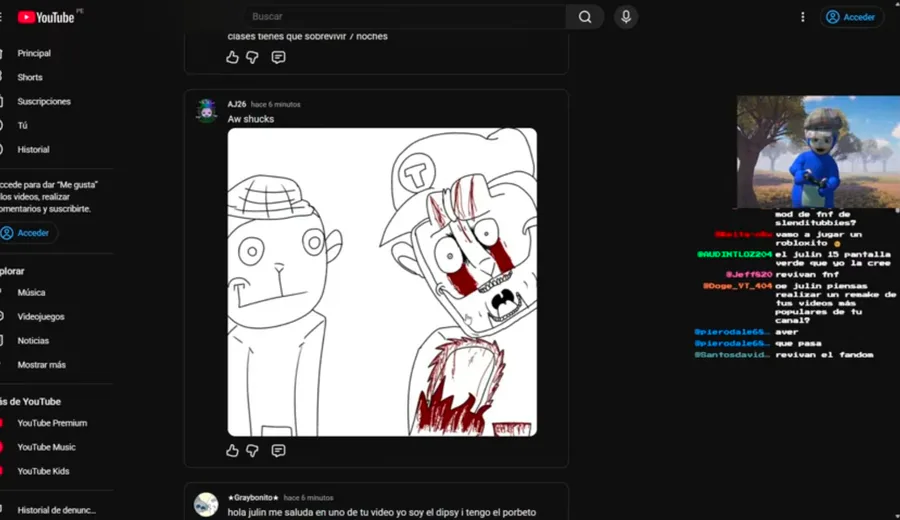Select Videojuegos in the Explorar section
Screen dimensions: 900x520
[x=41, y=316]
